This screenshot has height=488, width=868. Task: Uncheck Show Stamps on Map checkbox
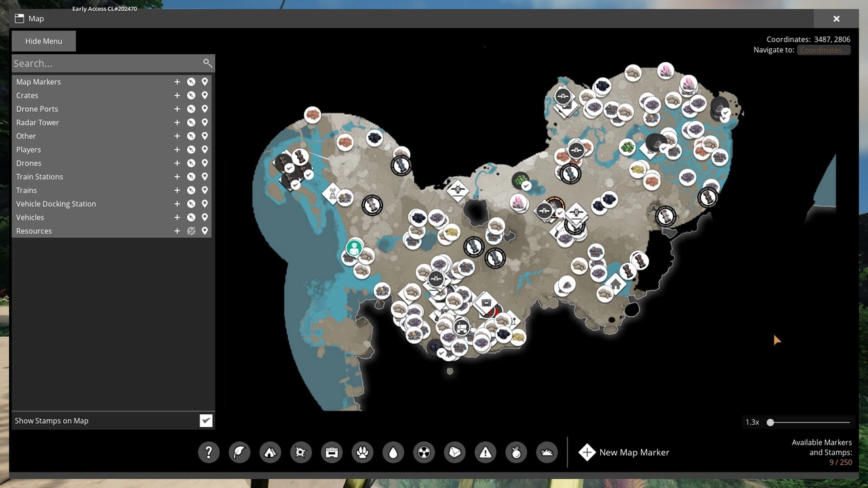click(206, 421)
